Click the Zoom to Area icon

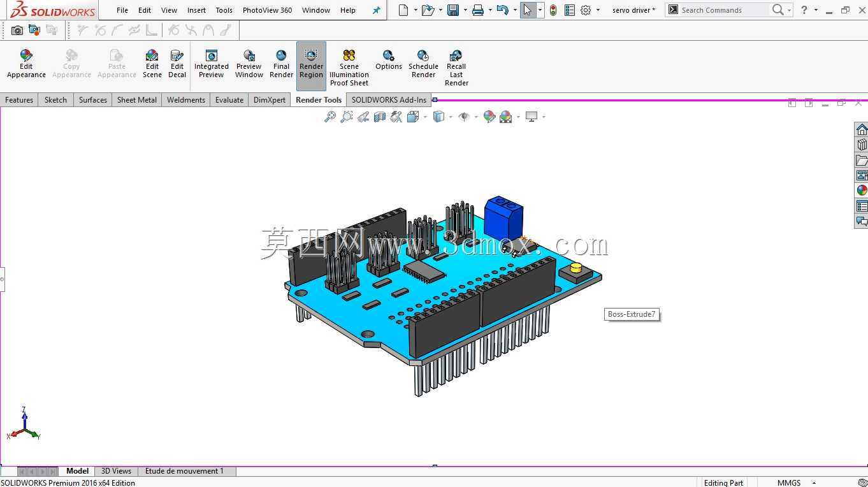(347, 117)
